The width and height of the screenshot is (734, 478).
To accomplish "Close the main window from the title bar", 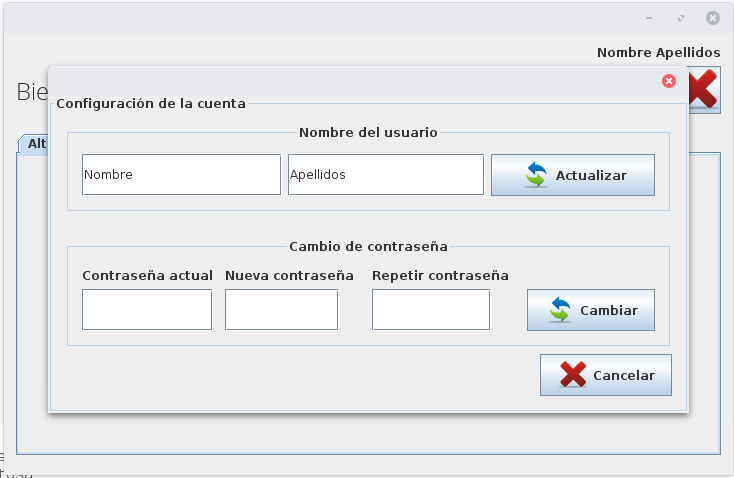I will [712, 18].
